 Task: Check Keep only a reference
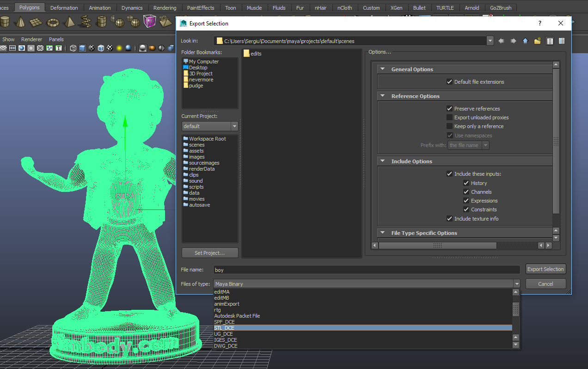(x=449, y=126)
